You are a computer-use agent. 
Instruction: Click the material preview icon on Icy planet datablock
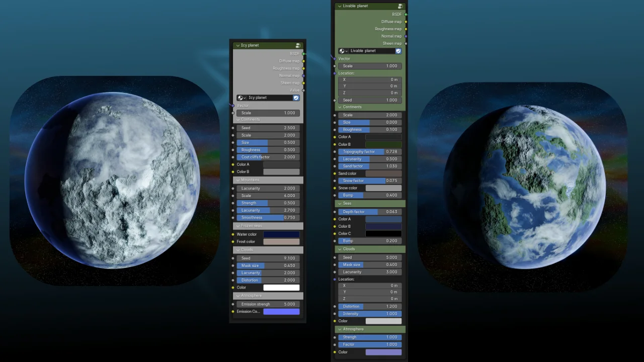click(240, 98)
